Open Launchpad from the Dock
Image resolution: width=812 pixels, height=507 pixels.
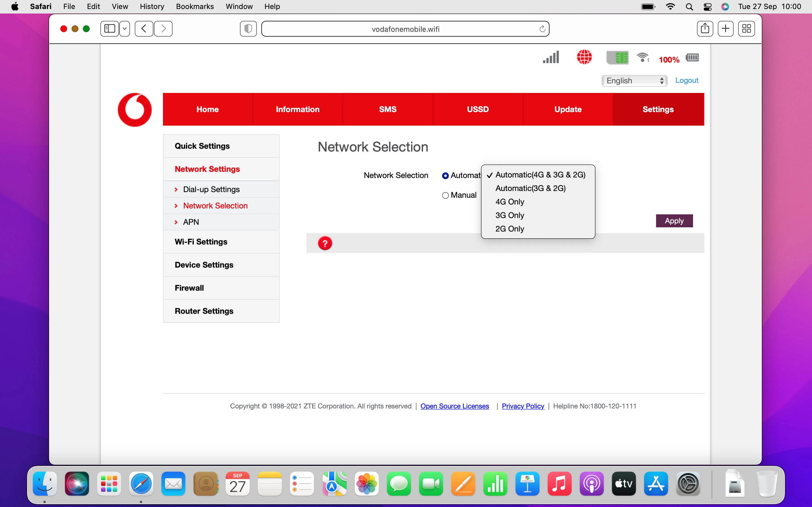(109, 484)
